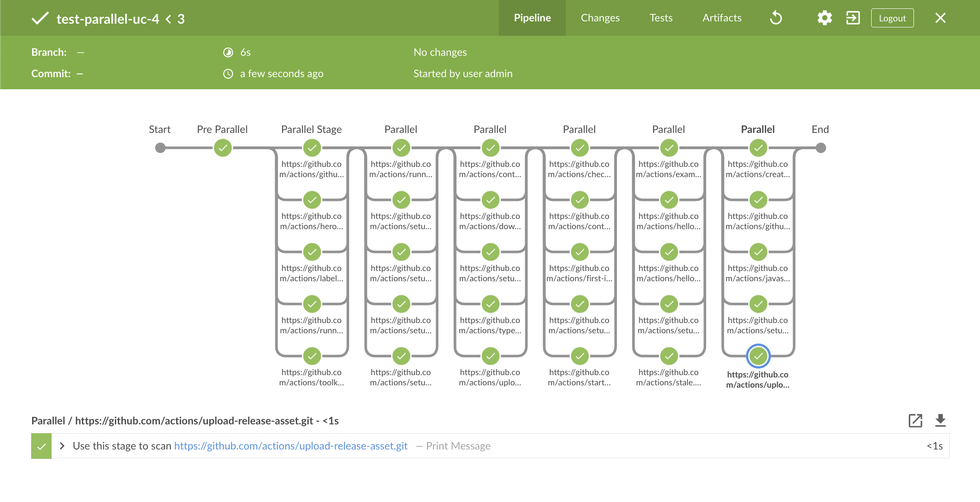Select the actions/toolk... branch node

pos(312,357)
